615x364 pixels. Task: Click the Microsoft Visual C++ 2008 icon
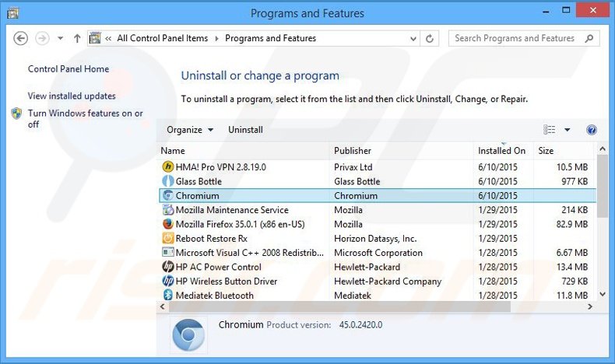168,252
